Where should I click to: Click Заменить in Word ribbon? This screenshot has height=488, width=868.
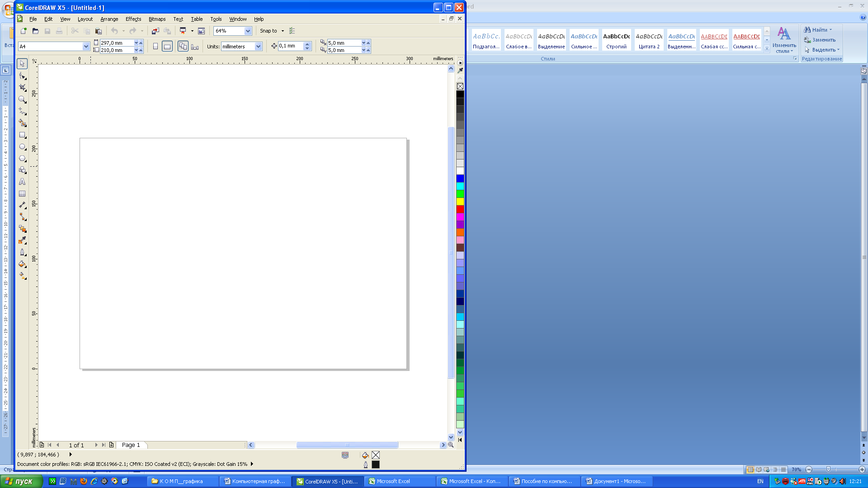pyautogui.click(x=820, y=40)
